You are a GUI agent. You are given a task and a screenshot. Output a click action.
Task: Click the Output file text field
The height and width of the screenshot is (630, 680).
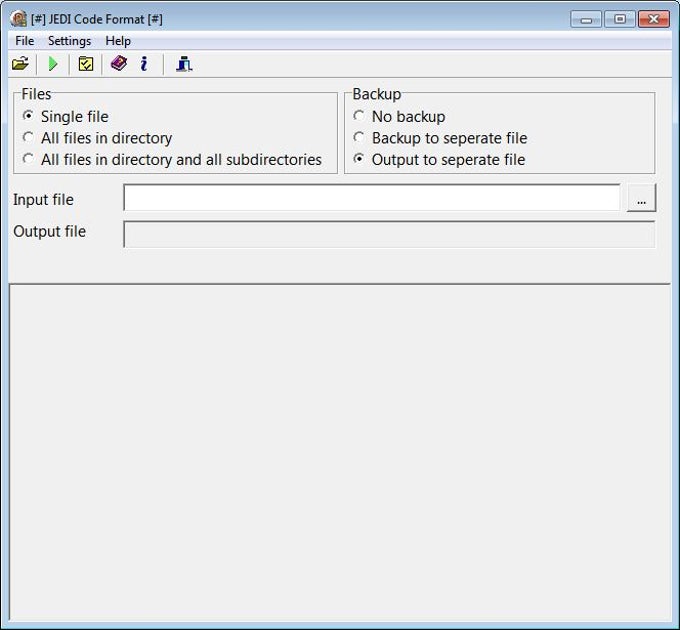click(389, 234)
